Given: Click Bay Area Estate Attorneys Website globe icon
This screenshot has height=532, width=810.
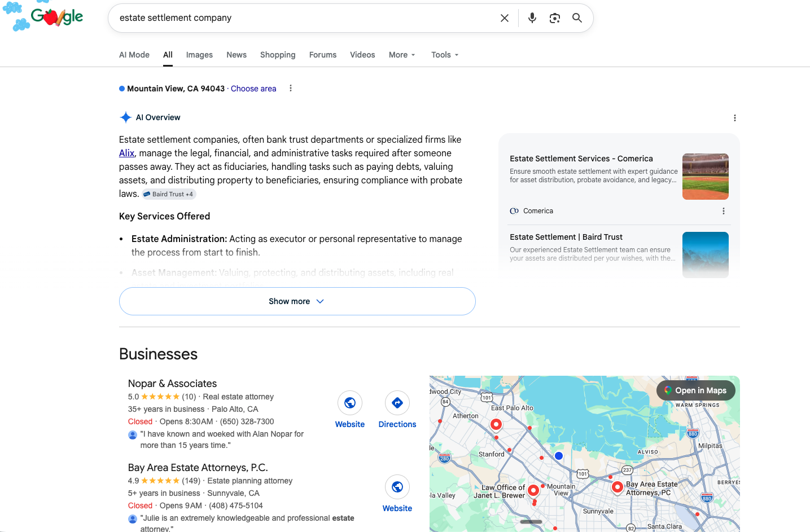Looking at the screenshot, I should point(397,487).
